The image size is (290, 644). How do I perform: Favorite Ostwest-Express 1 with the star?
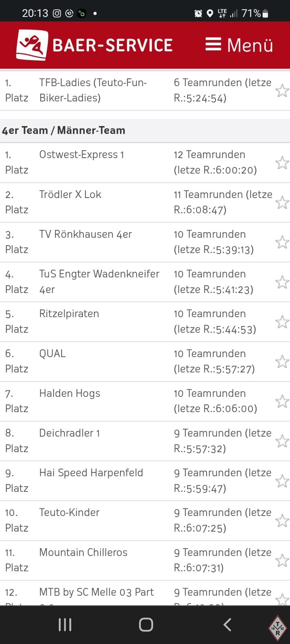[x=282, y=163]
